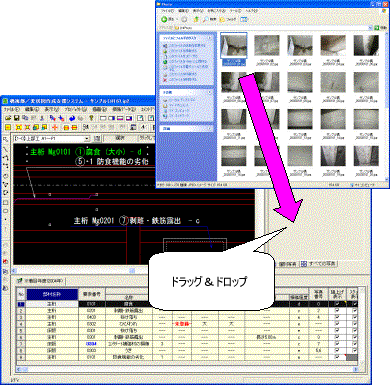Click the horizontal scrollbar under drawing canvas

132,271
